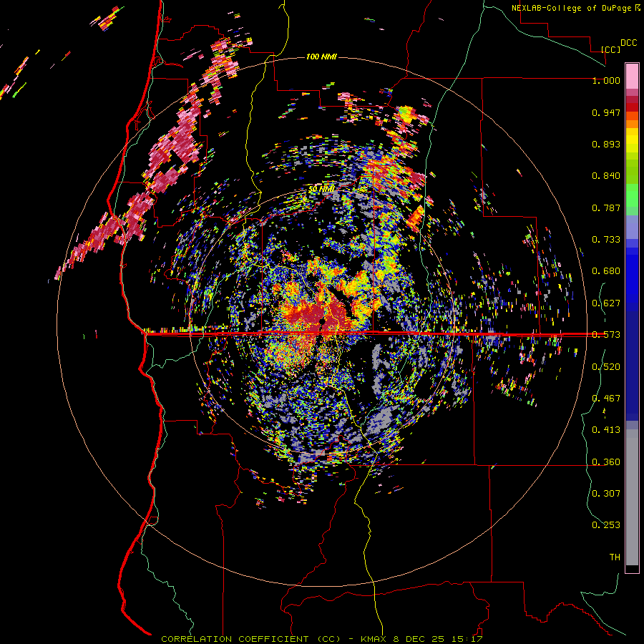Select the 0.893 scale value

606,144
